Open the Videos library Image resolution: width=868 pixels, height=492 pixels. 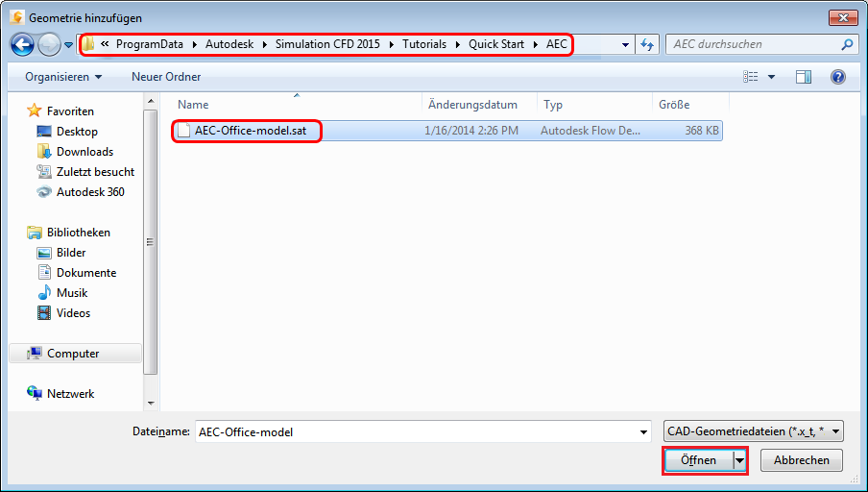[x=73, y=313]
